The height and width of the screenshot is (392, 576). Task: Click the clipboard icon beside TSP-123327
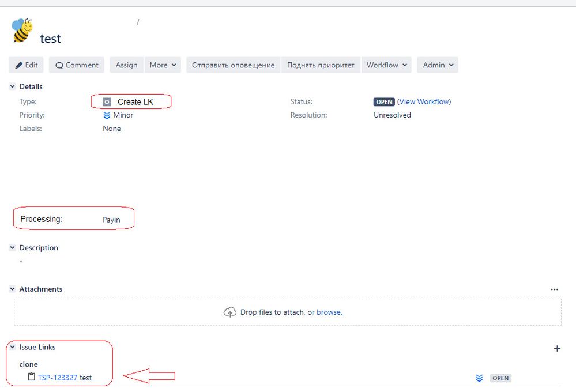pyautogui.click(x=32, y=376)
